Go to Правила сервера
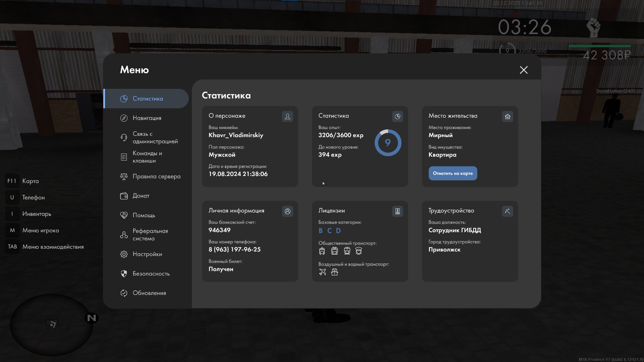 pyautogui.click(x=156, y=176)
